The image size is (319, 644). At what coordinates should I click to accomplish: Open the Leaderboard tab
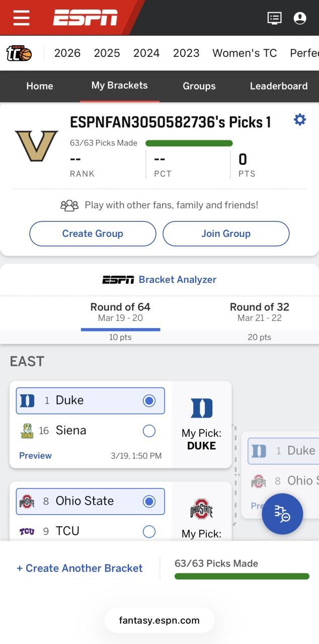click(278, 86)
